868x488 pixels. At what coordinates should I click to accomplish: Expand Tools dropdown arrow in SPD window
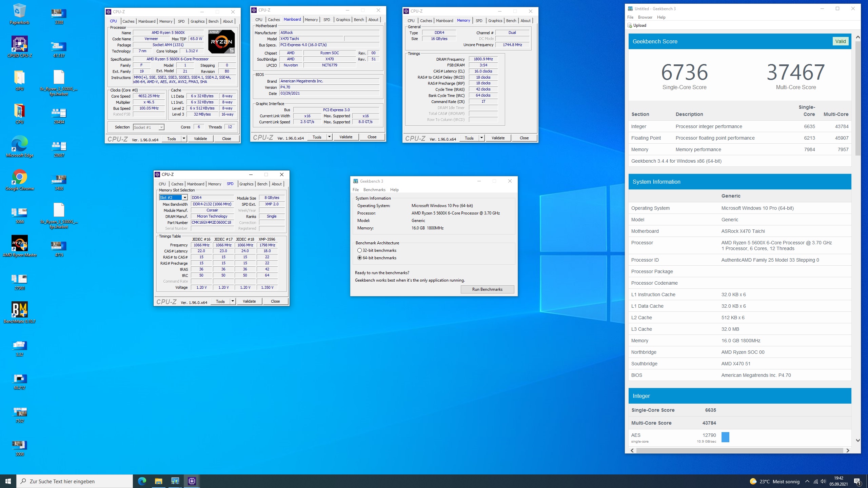233,301
